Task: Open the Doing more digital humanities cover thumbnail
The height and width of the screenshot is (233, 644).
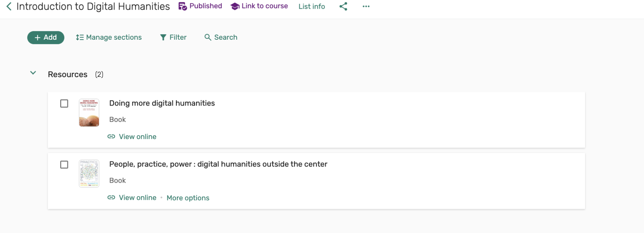Action: coord(89,113)
